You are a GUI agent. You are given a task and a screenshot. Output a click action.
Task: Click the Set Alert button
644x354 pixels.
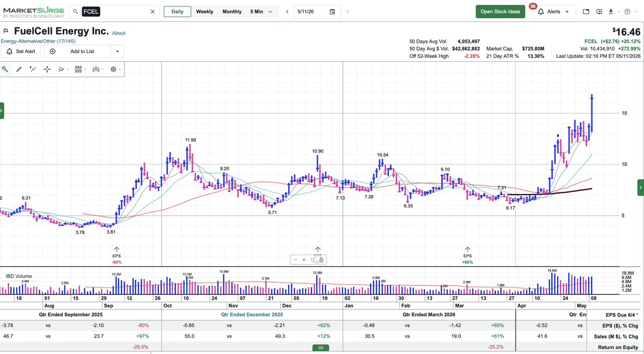(x=20, y=52)
